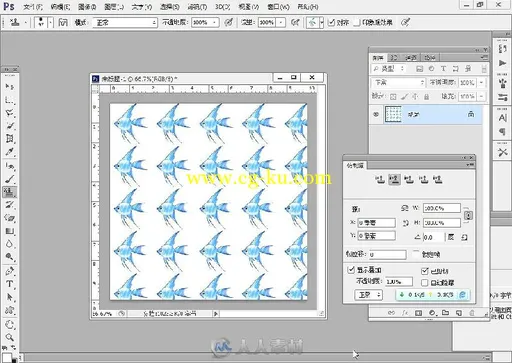Open the Image menu
This screenshot has height=363, width=512.
87,7
